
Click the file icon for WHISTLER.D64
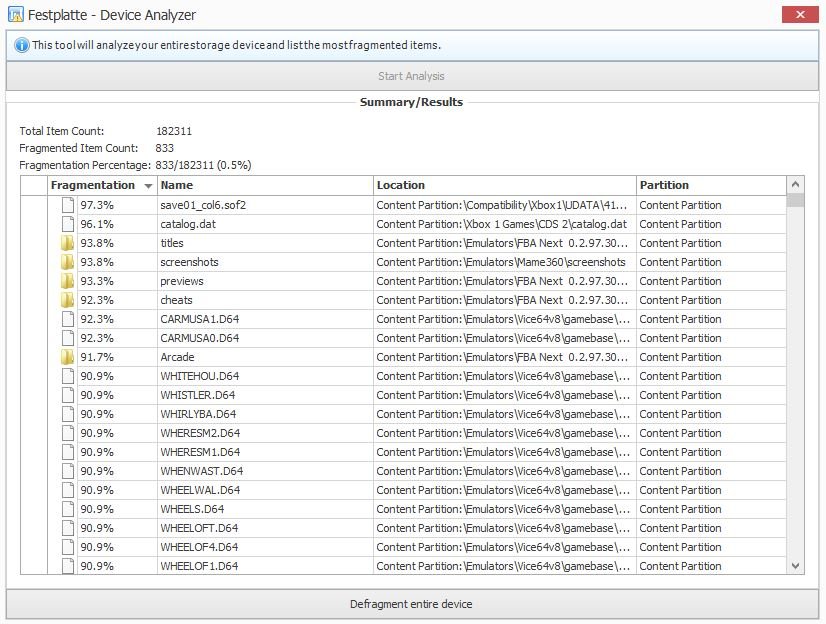coord(67,395)
